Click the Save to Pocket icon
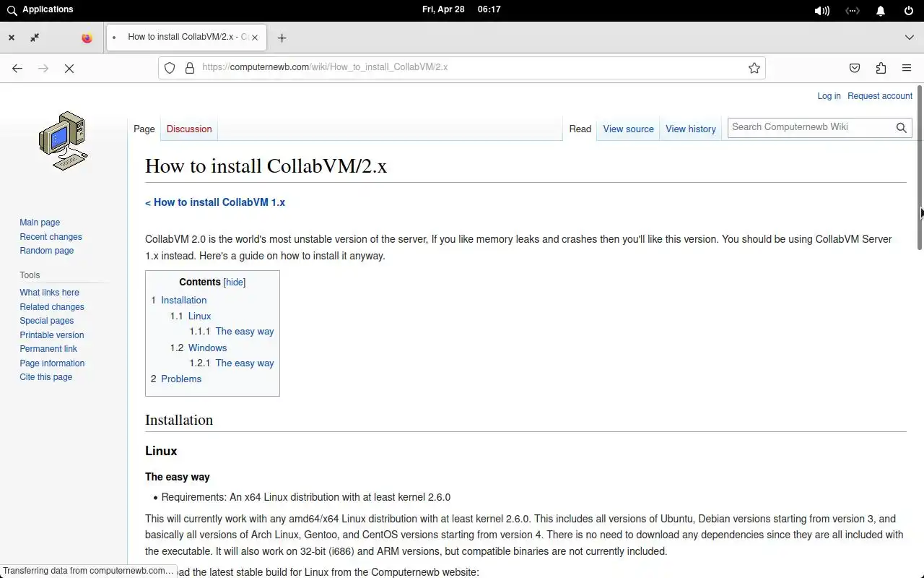Viewport: 924px width, 578px height. (855, 68)
